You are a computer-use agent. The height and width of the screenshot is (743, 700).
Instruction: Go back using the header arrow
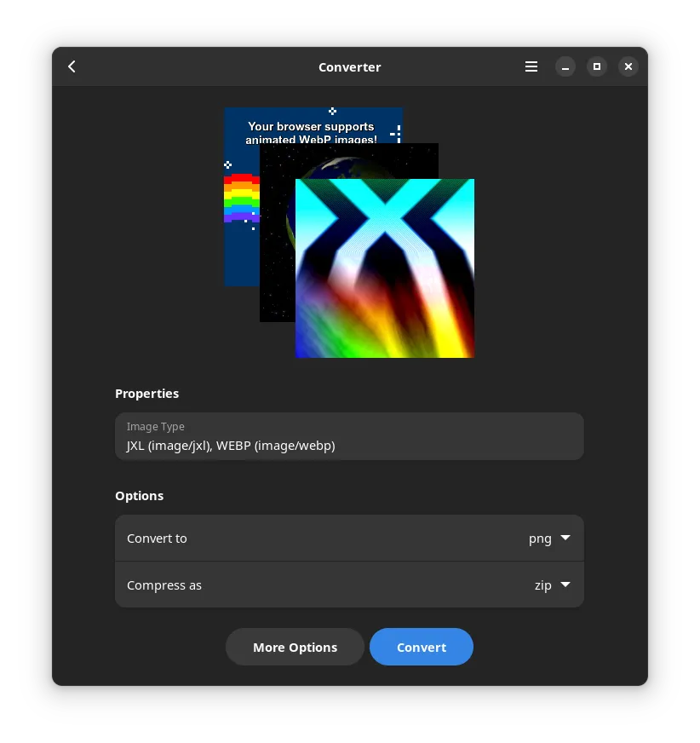72,66
